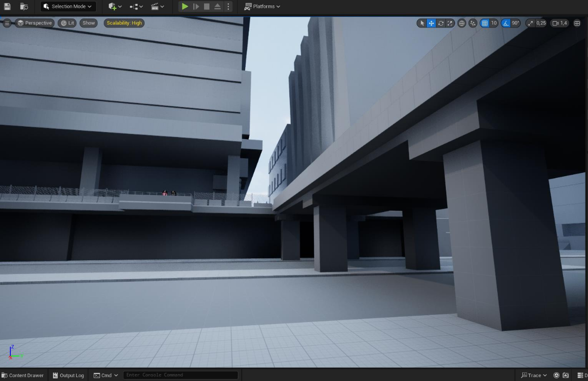Toggle rotation snapping at 90 degrees
Screen dimensions: 588x381
[507, 23]
